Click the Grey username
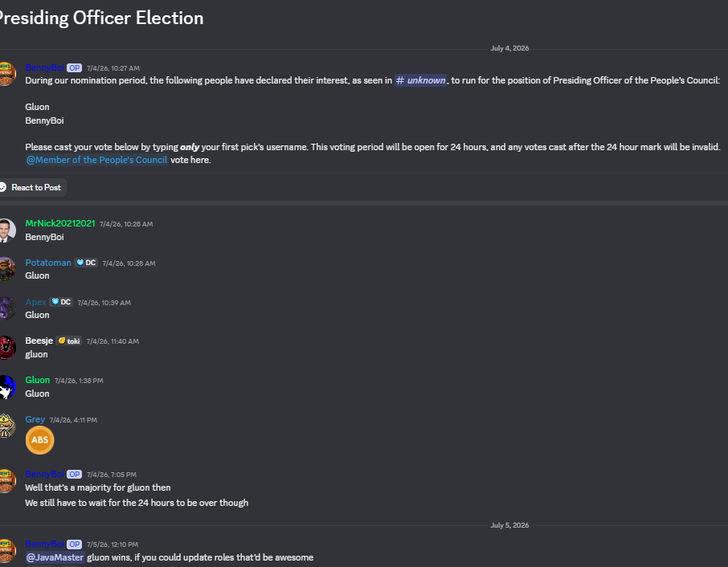The image size is (728, 567). tap(35, 419)
